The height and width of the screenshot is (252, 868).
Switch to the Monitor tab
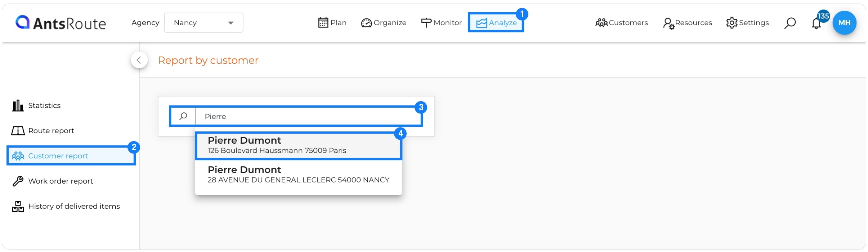tap(441, 23)
